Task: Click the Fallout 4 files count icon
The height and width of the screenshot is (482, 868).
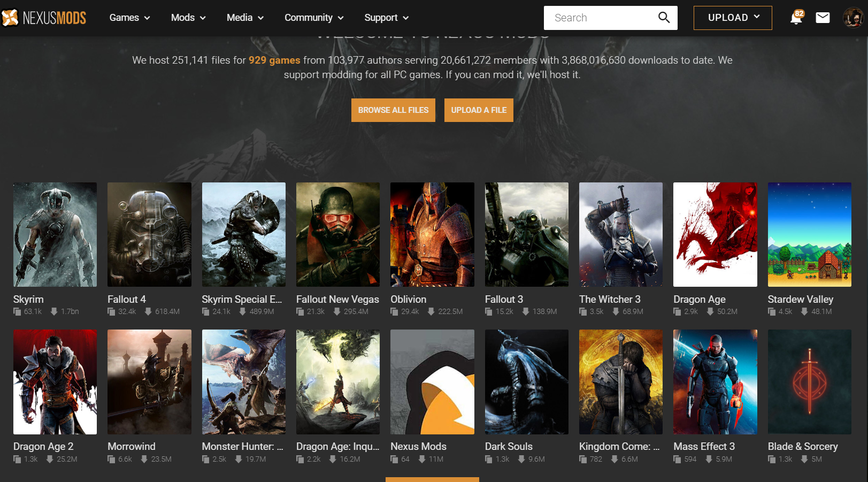Action: point(111,311)
